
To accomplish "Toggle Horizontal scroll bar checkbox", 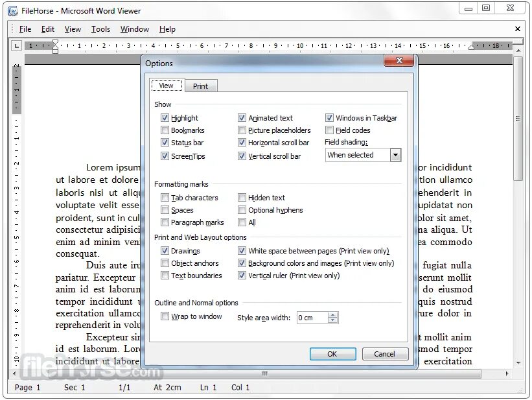I will (242, 142).
